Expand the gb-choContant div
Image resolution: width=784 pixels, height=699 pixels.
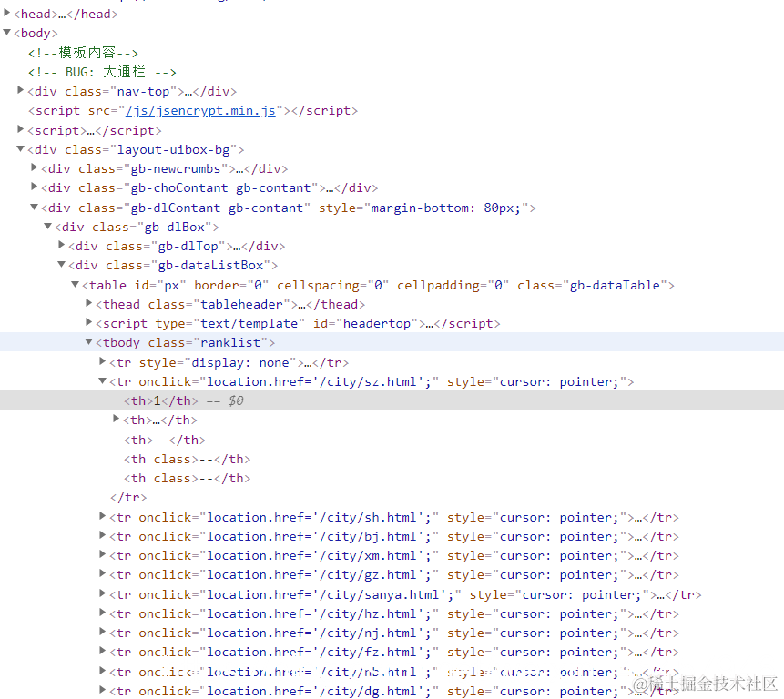[x=34, y=187]
